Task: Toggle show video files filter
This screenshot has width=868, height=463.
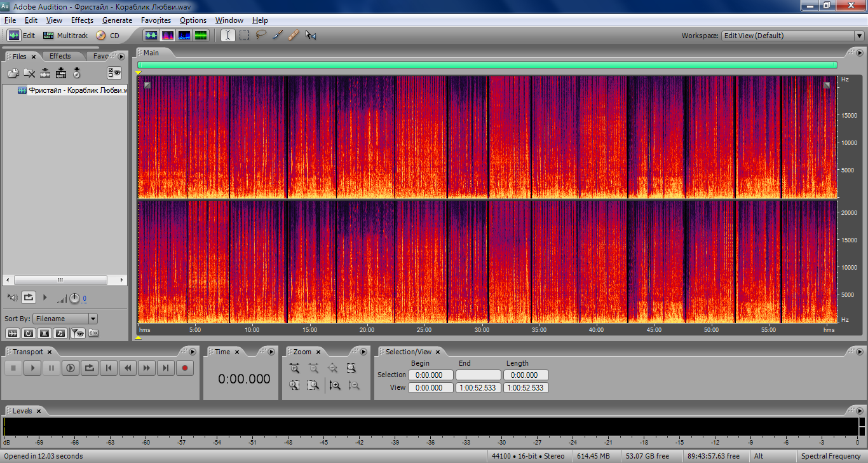Action: pyautogui.click(x=44, y=333)
